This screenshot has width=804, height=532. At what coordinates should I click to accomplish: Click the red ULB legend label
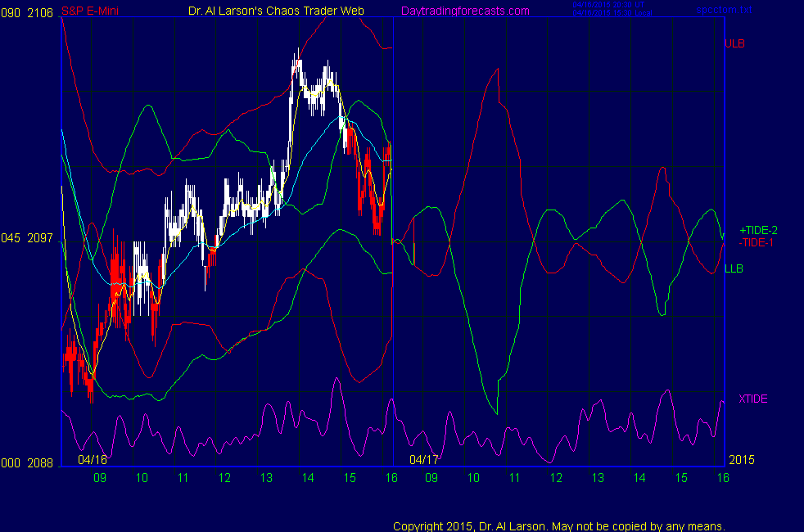(x=734, y=43)
